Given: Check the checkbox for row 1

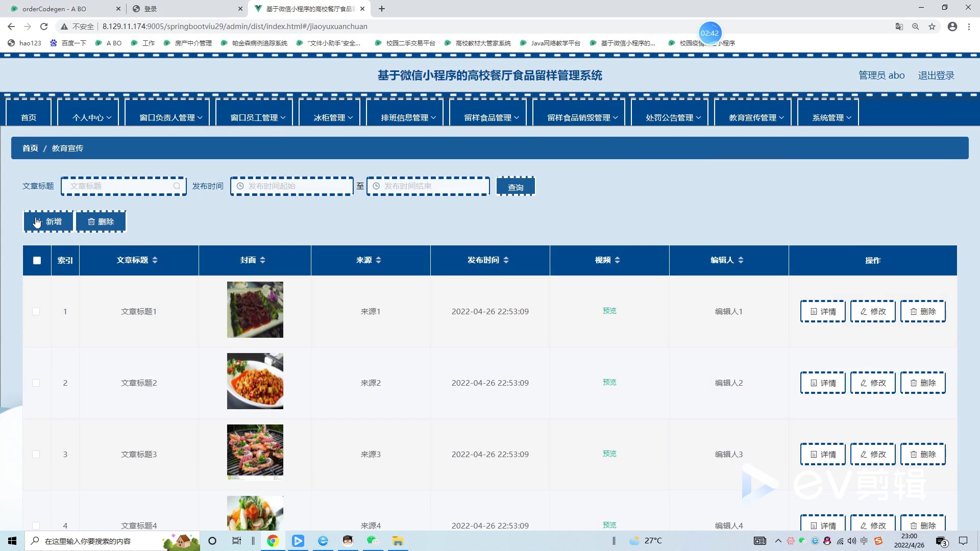Looking at the screenshot, I should [36, 311].
